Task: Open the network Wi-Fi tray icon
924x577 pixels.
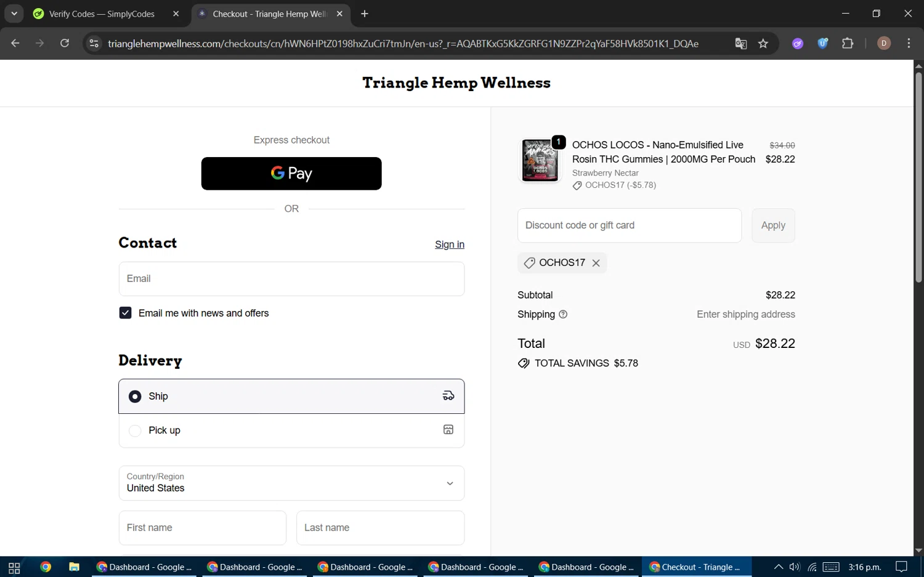Action: coord(813,567)
